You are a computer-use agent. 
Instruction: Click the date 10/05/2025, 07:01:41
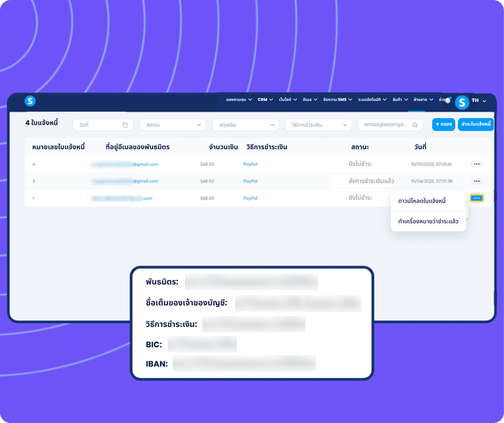432,164
